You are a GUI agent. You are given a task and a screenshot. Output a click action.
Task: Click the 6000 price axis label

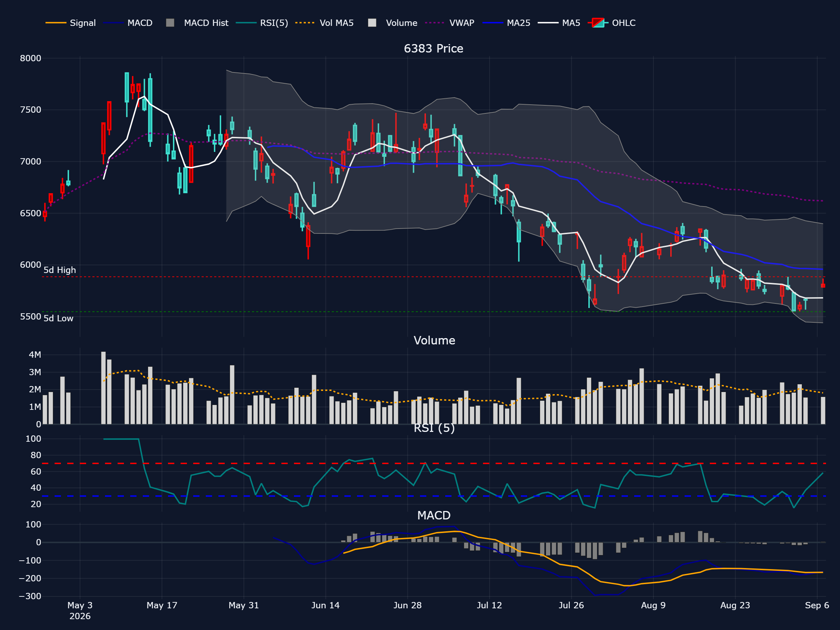pos(30,265)
